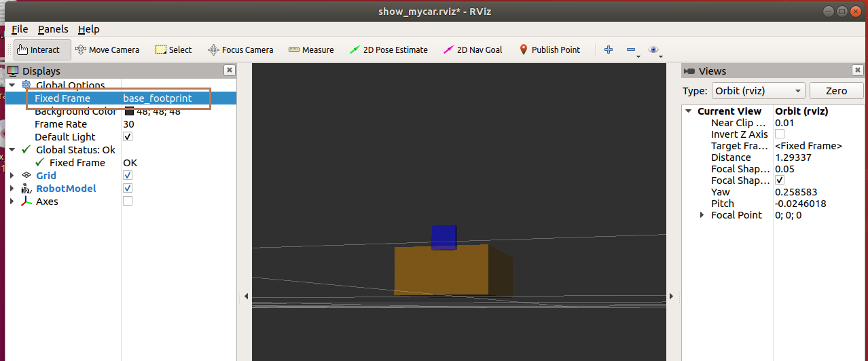
Task: Collapse right panel with the arrow handle
Action: tap(671, 296)
